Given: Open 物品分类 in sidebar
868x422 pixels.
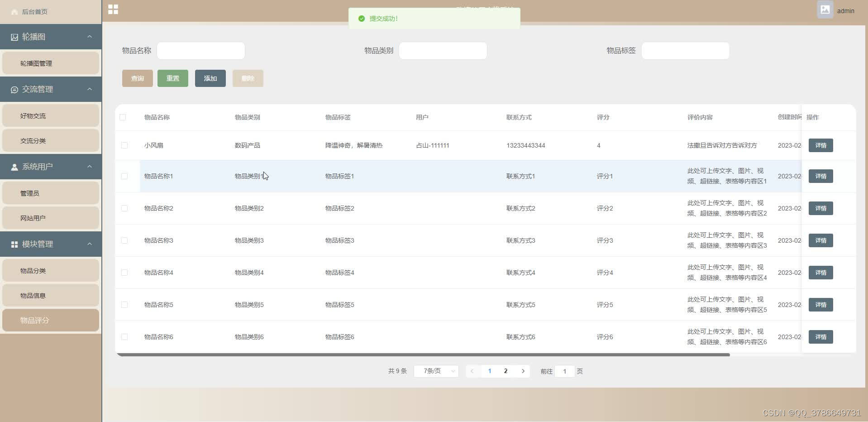Looking at the screenshot, I should pyautogui.click(x=51, y=271).
